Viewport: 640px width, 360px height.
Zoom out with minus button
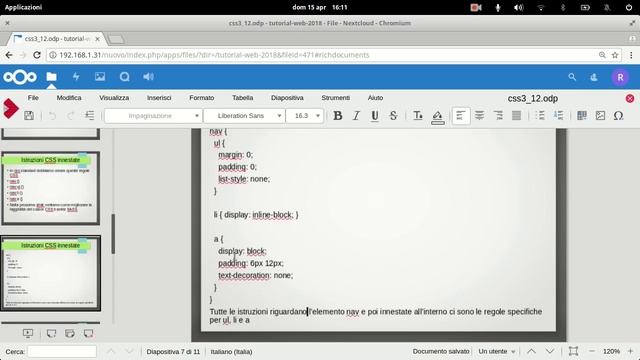tap(591, 351)
